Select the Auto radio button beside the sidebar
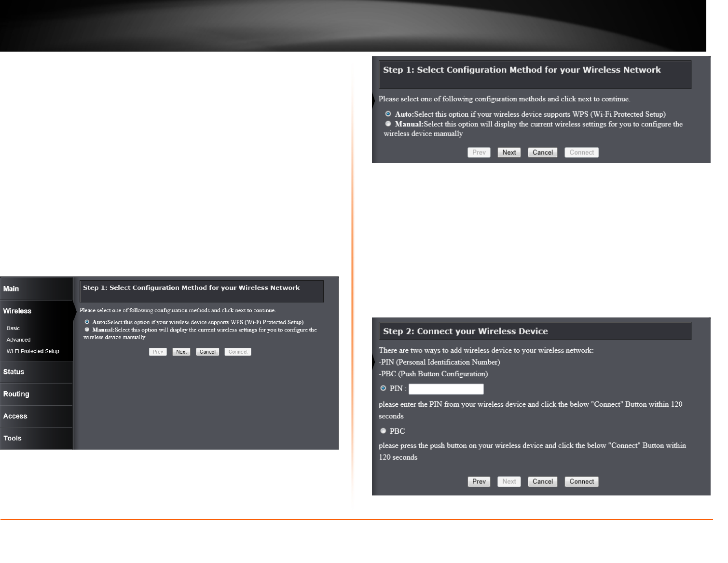The image size is (728, 563). [87, 322]
